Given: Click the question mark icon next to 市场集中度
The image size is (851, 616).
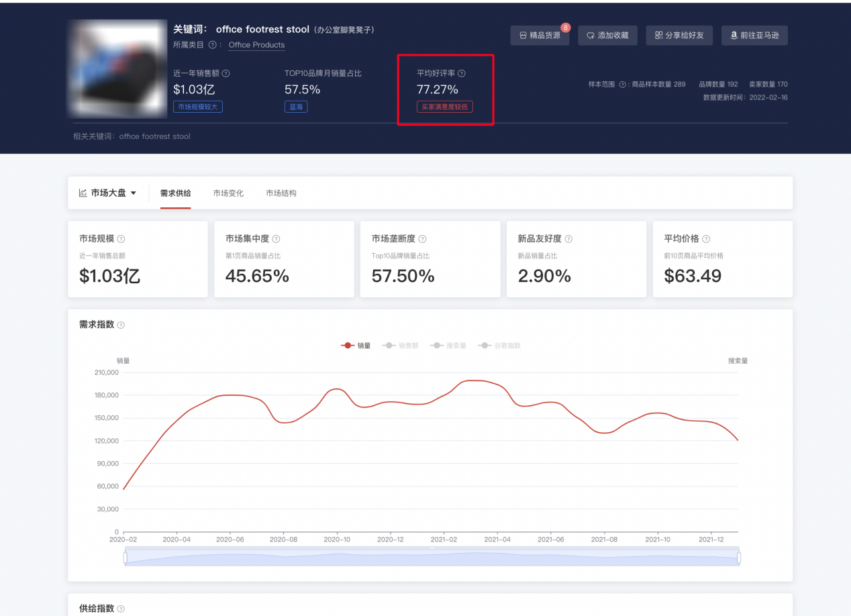Looking at the screenshot, I should tap(276, 239).
